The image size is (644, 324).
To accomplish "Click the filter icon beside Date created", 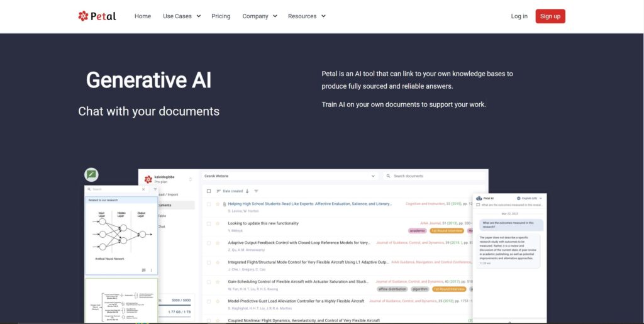I will click(256, 191).
